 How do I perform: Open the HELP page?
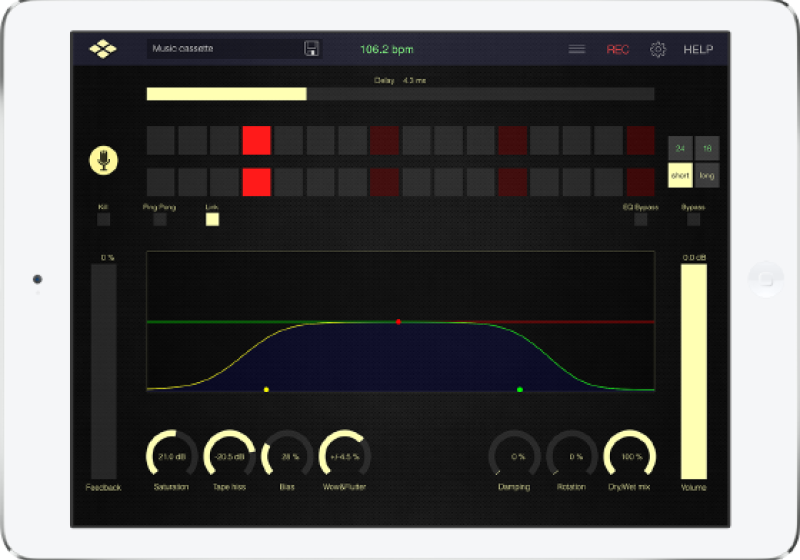point(698,49)
